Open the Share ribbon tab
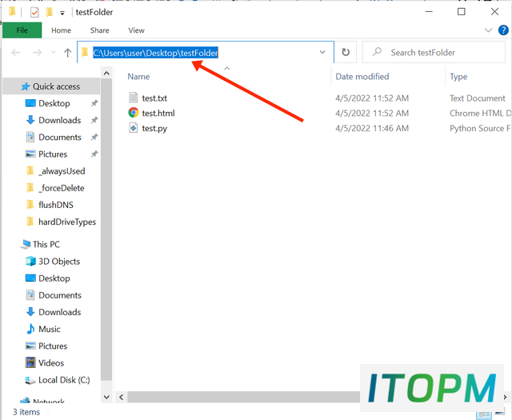The width and height of the screenshot is (512, 420). tap(99, 30)
